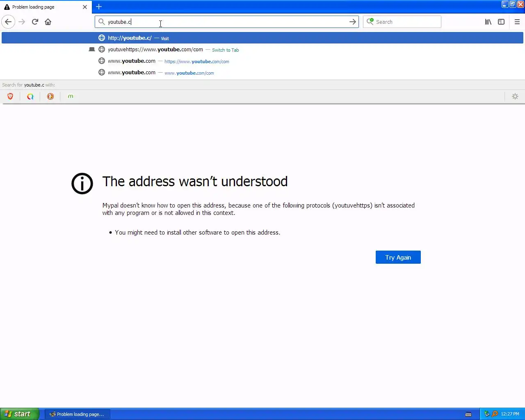The width and height of the screenshot is (525, 420).
Task: Open search settings gear icon
Action: [x=515, y=96]
